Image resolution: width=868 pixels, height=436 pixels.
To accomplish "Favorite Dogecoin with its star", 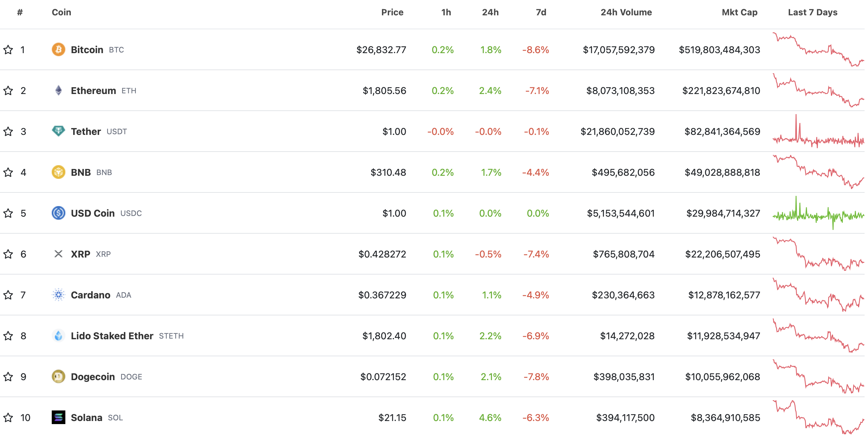I will click(x=8, y=377).
